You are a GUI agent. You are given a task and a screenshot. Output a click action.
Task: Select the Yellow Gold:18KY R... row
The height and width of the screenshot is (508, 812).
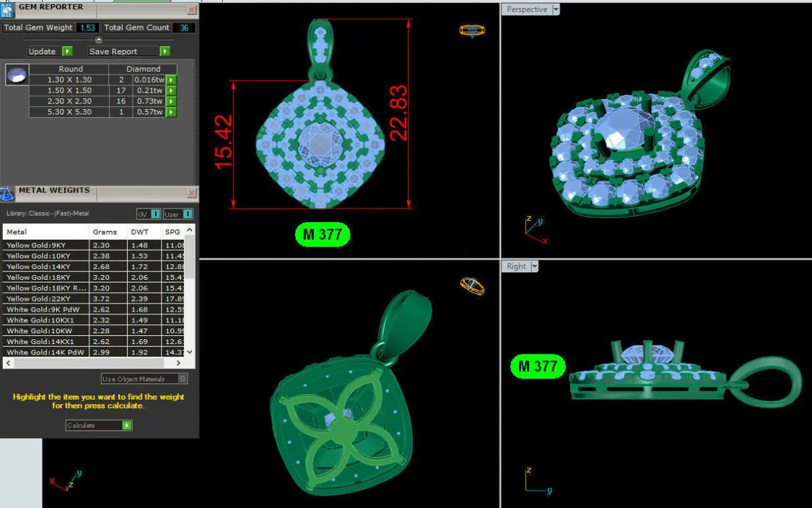coord(94,288)
